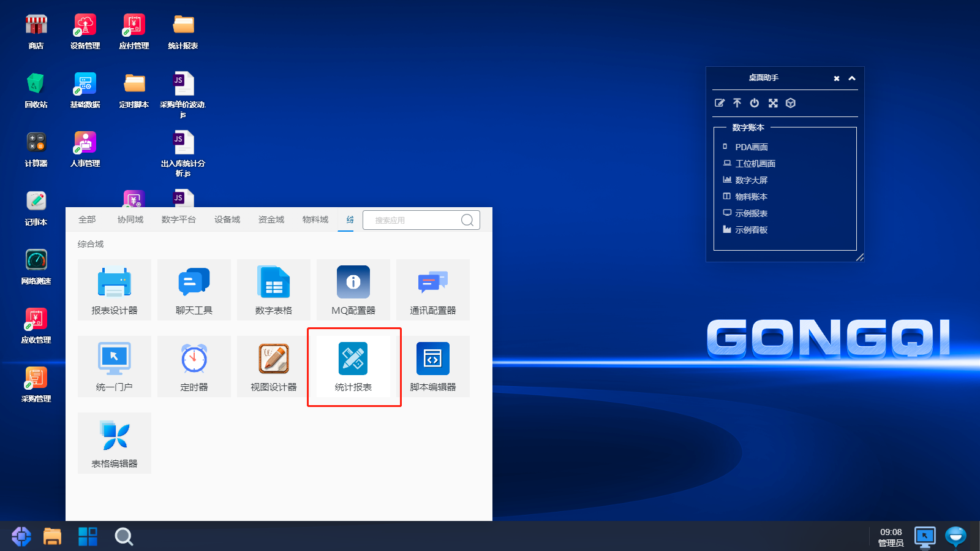The image size is (980, 551).
Task: Select the 全部 category tab
Action: click(87, 219)
